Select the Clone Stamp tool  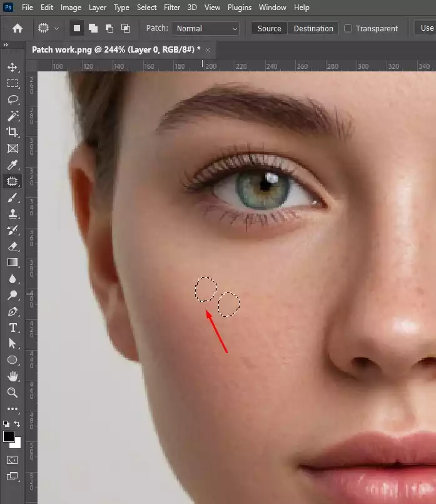[13, 213]
